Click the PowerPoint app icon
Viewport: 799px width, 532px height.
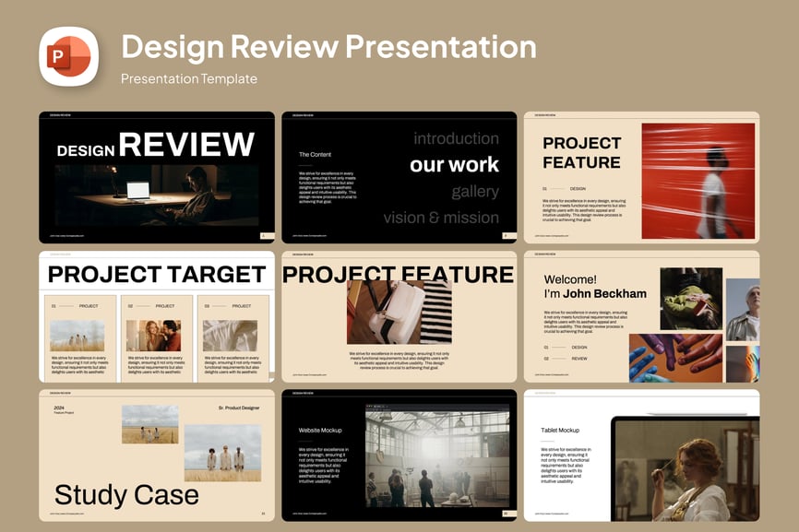[68, 56]
